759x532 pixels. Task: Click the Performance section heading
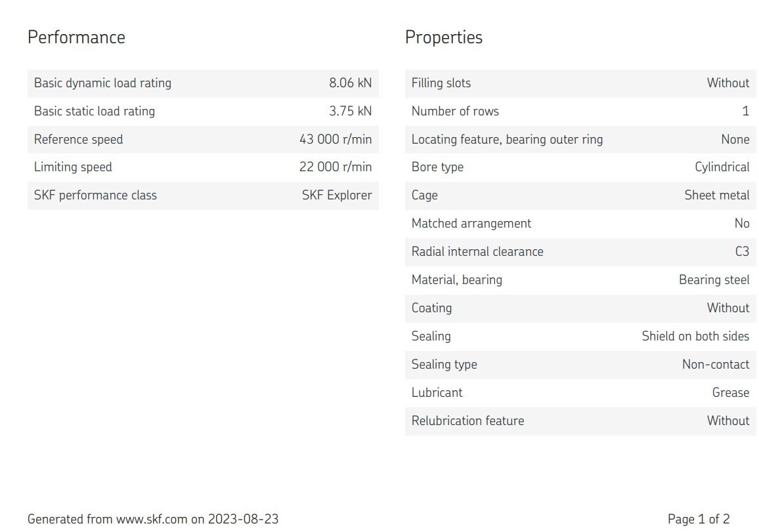[76, 37]
